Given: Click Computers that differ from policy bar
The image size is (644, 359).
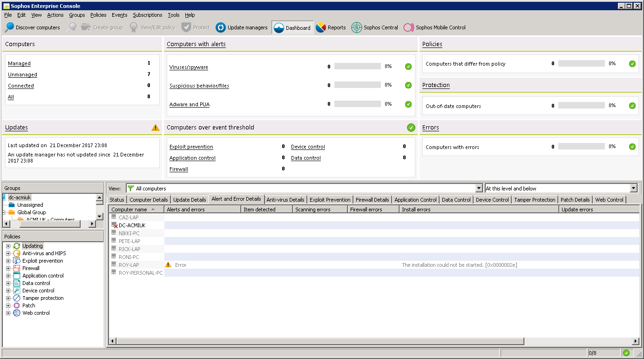Looking at the screenshot, I should pos(582,63).
